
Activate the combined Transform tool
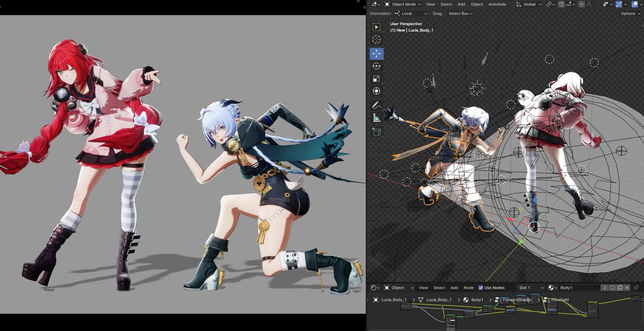tap(376, 91)
